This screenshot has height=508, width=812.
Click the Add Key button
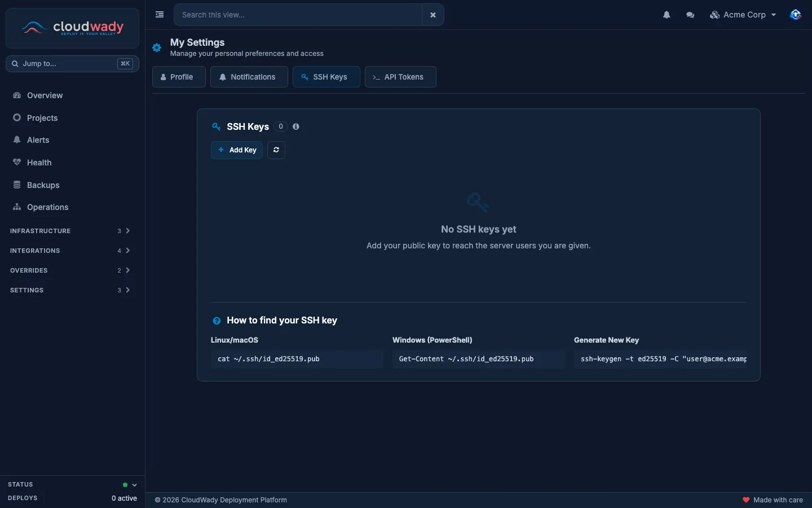coord(237,150)
